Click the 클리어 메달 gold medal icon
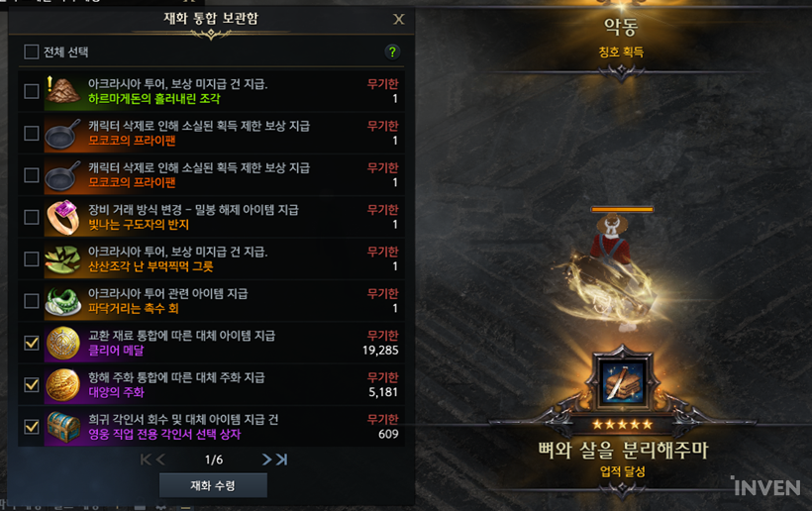Viewport: 812px width, 511px height. click(x=62, y=343)
